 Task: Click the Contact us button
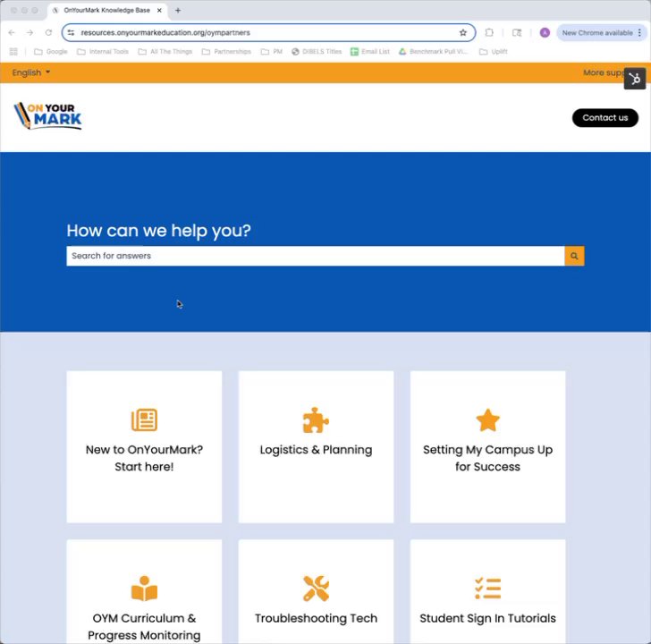[x=604, y=118]
